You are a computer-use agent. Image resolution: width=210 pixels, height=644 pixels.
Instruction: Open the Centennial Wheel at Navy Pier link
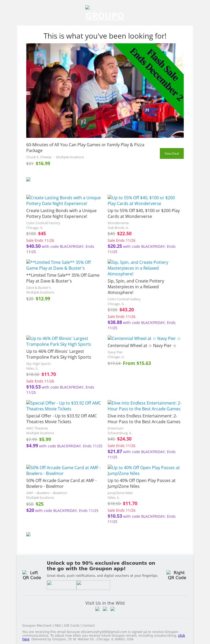click(144, 338)
